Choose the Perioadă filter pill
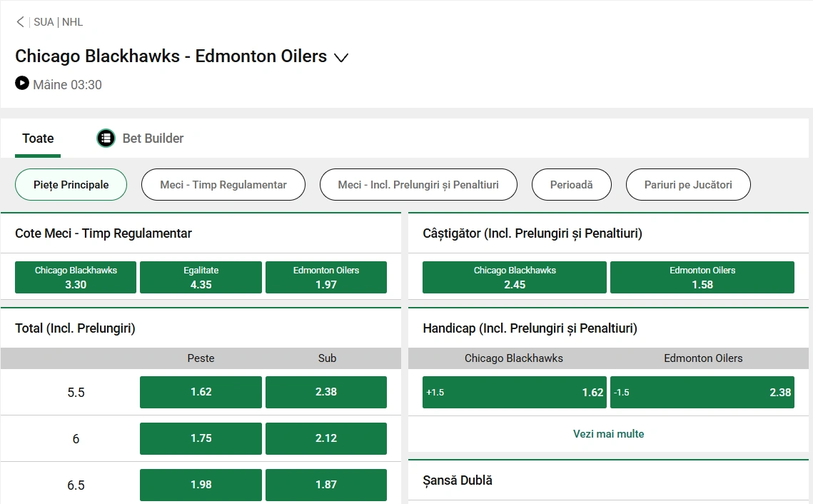813x504 pixels. pyautogui.click(x=571, y=185)
